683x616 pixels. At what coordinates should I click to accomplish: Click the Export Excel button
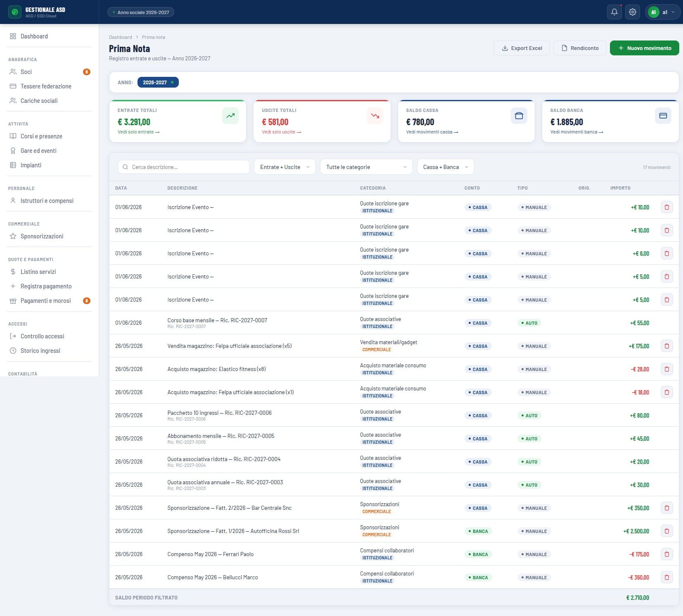[522, 48]
